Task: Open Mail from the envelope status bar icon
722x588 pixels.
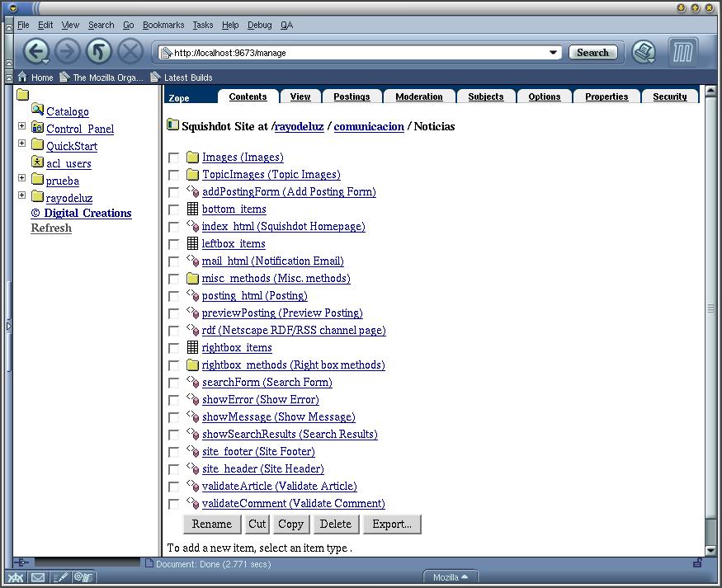Action: (38, 577)
